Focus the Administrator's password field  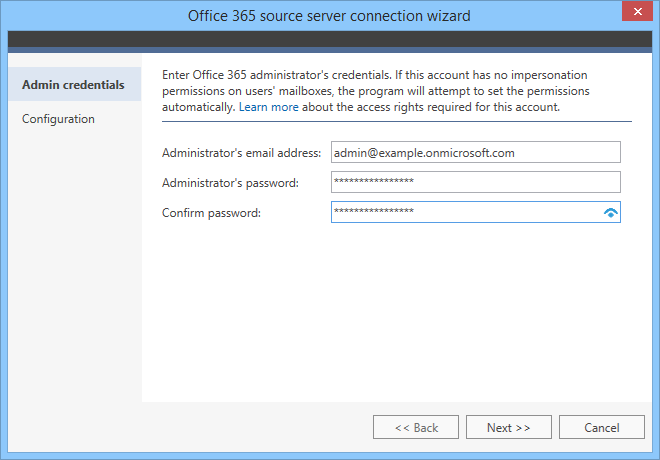coord(476,182)
